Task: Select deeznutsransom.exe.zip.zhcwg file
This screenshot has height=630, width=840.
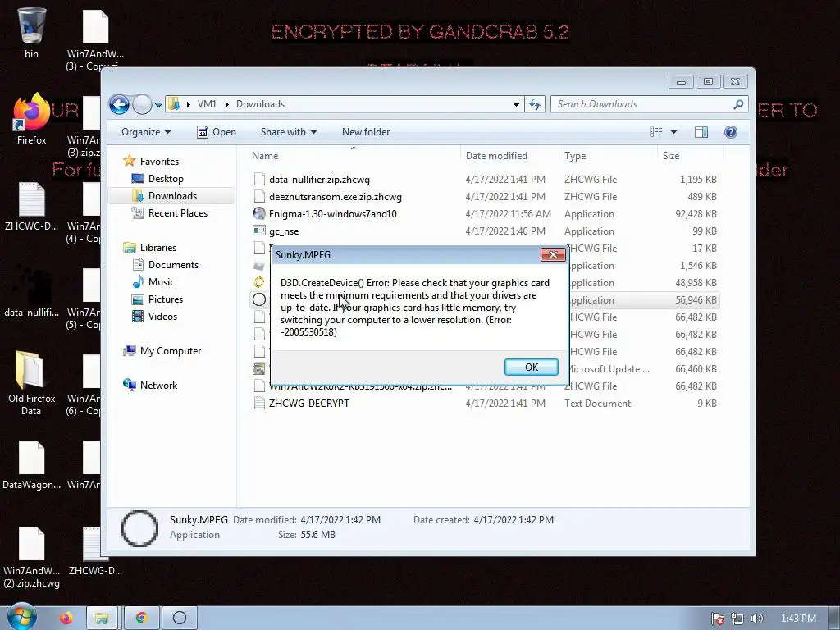Action: tap(336, 197)
